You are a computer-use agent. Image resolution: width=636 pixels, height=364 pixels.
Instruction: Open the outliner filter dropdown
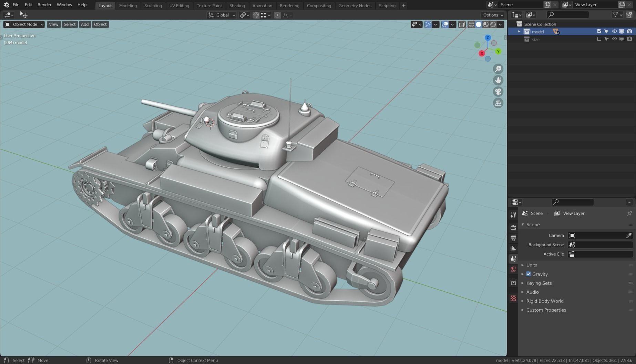click(x=617, y=15)
